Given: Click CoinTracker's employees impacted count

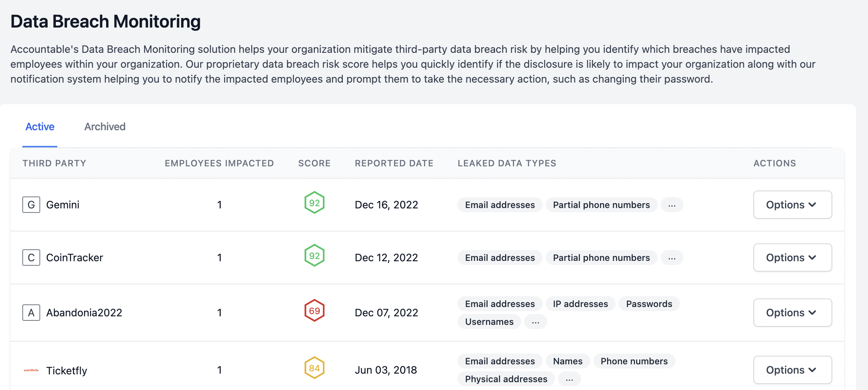Looking at the screenshot, I should pos(220,258).
